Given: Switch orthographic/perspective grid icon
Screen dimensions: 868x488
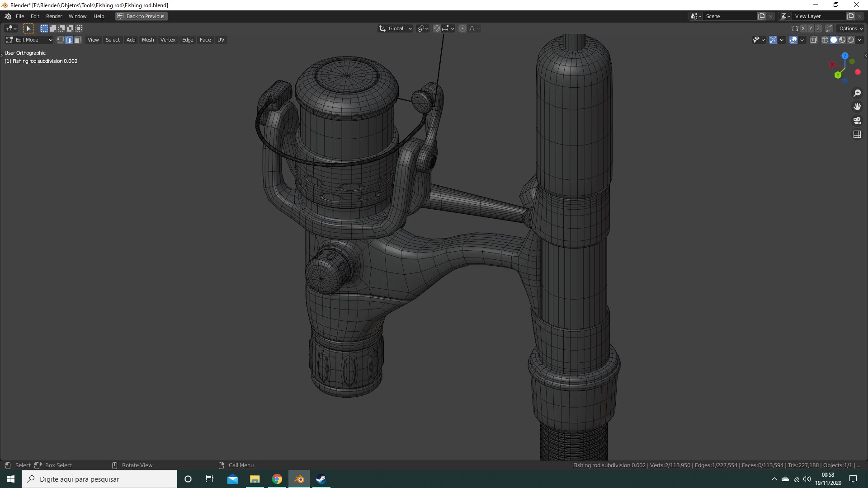Looking at the screenshot, I should coord(857,134).
